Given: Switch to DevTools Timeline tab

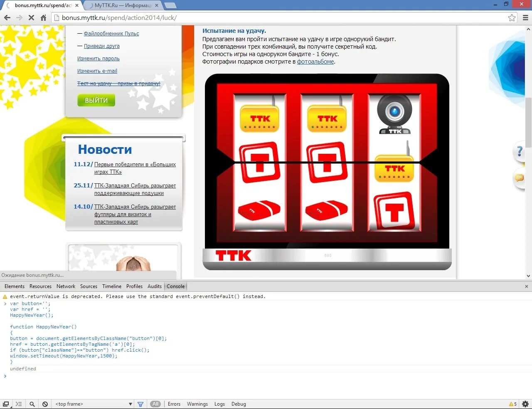Looking at the screenshot, I should [112, 286].
